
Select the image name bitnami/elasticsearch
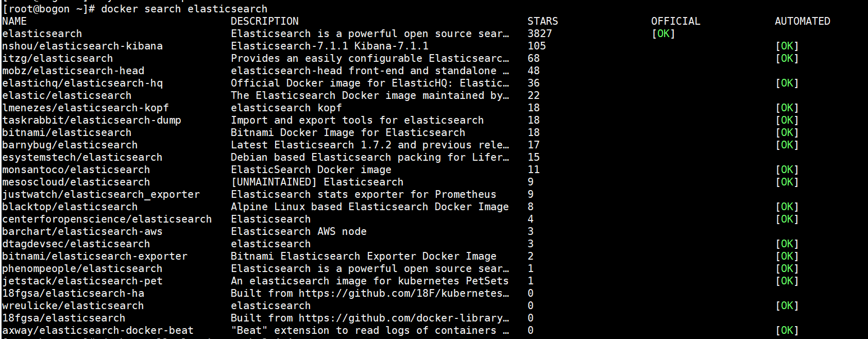point(67,132)
